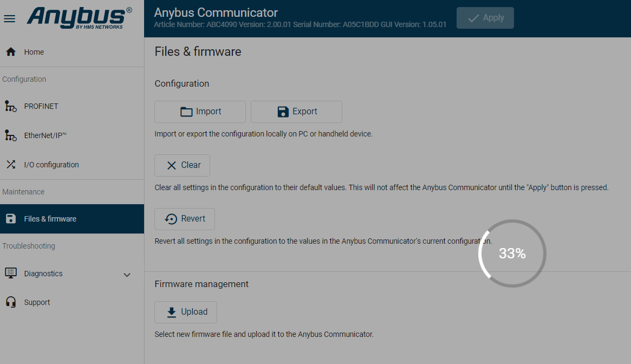The image size is (631, 364).
Task: Click the folder icon on Import
Action: tap(186, 112)
